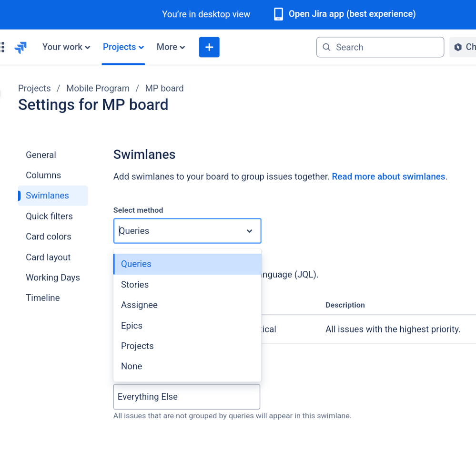Screen dimensions: 476x454
Task: Choose Queries in the method list
Action: coord(187,264)
